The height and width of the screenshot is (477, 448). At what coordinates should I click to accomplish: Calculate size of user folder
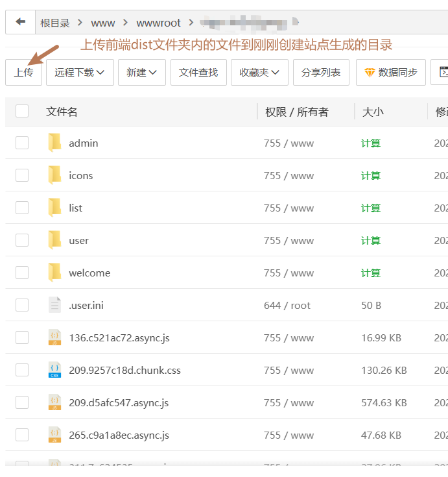371,241
